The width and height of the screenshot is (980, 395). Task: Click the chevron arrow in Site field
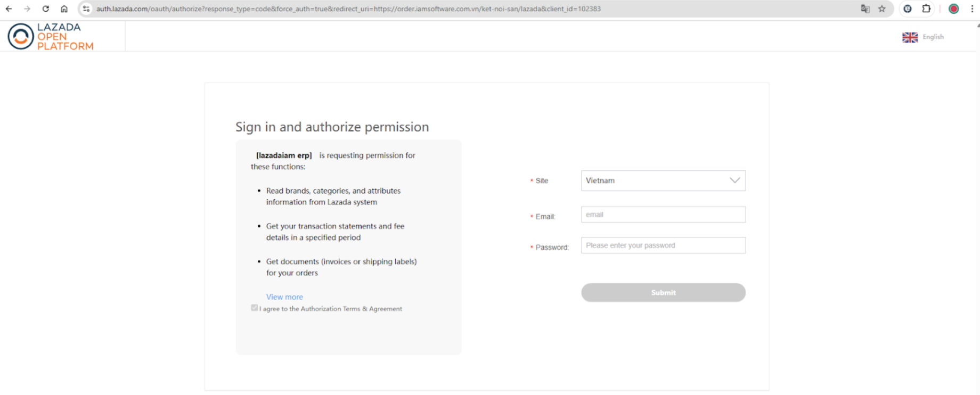(734, 180)
